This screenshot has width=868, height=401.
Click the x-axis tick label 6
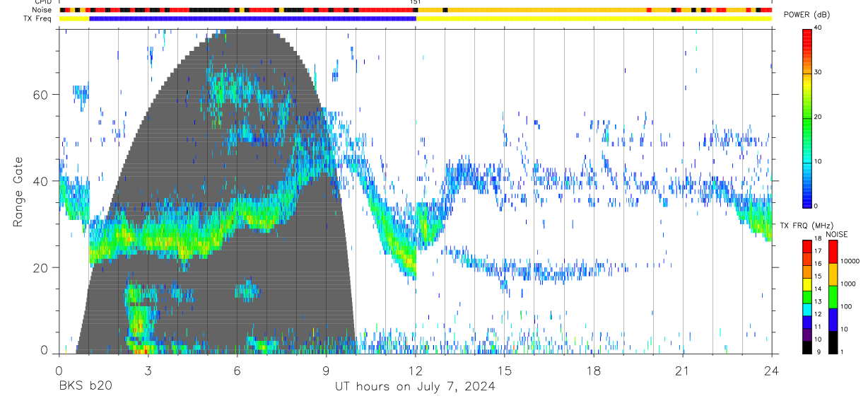coord(237,370)
